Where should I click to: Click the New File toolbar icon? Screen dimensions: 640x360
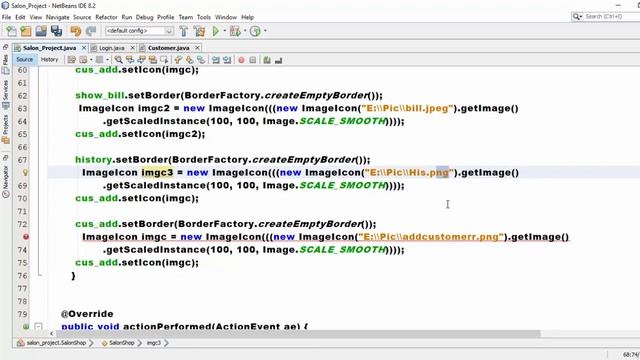[11, 31]
